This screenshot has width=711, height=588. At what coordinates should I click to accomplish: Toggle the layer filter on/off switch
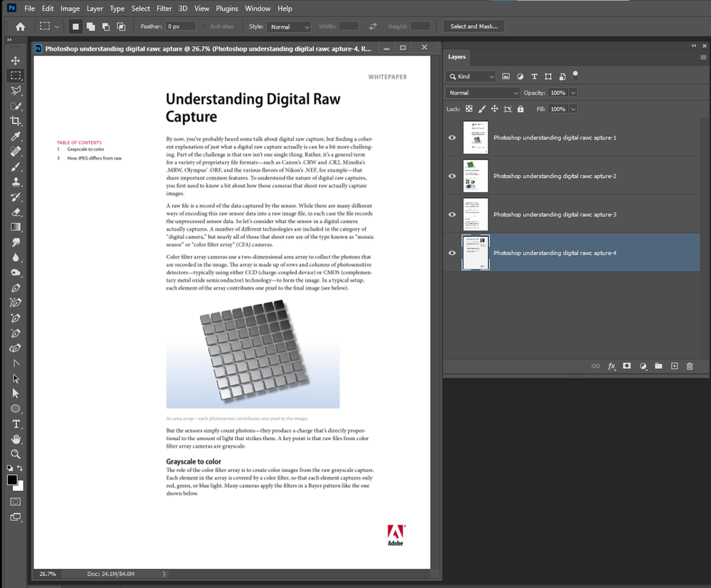tap(575, 75)
